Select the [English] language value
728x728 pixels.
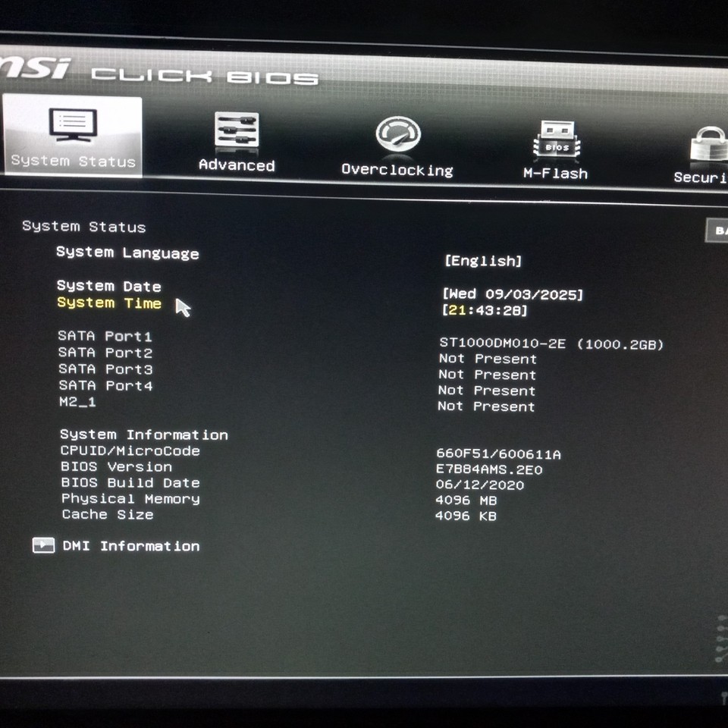(483, 260)
